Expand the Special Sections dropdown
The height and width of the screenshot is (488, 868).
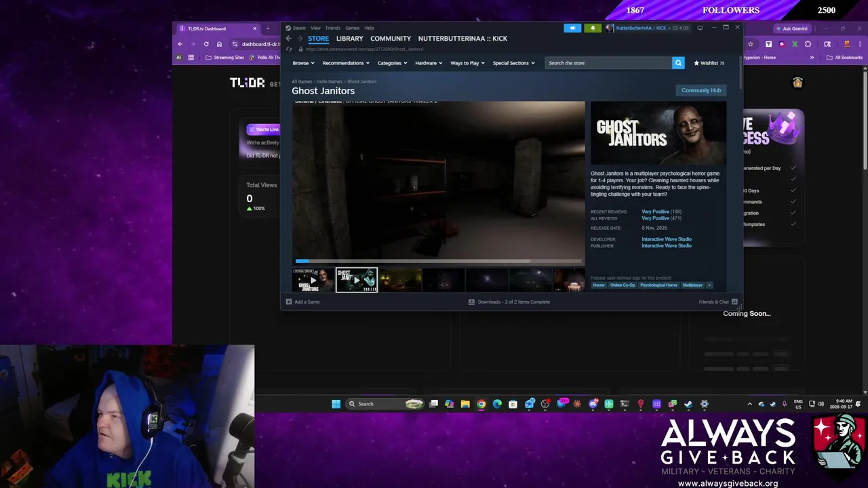(513, 63)
